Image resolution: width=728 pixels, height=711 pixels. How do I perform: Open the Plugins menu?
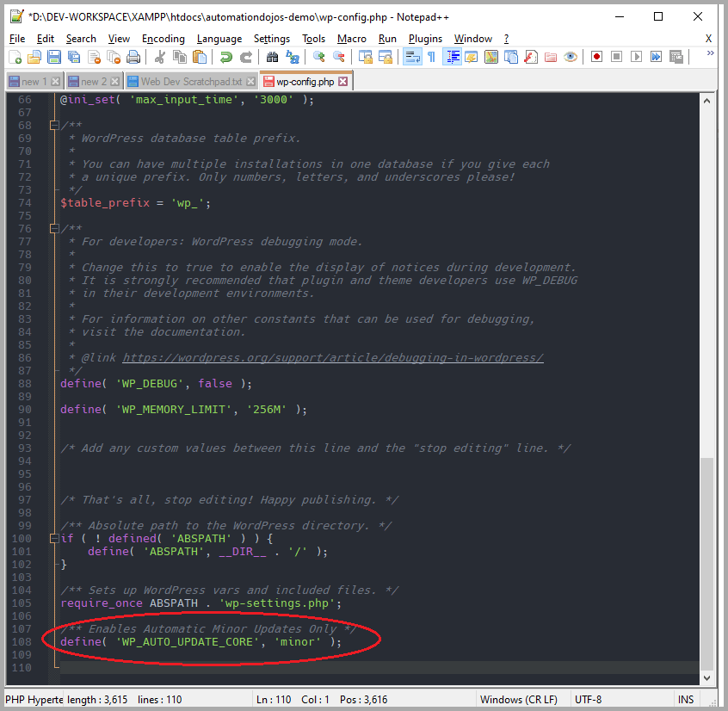pyautogui.click(x=425, y=39)
